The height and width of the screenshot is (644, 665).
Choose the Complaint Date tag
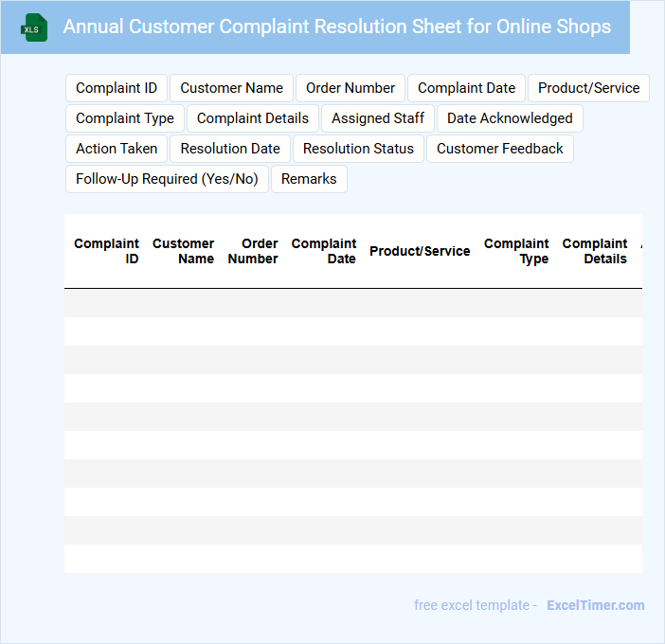[466, 88]
